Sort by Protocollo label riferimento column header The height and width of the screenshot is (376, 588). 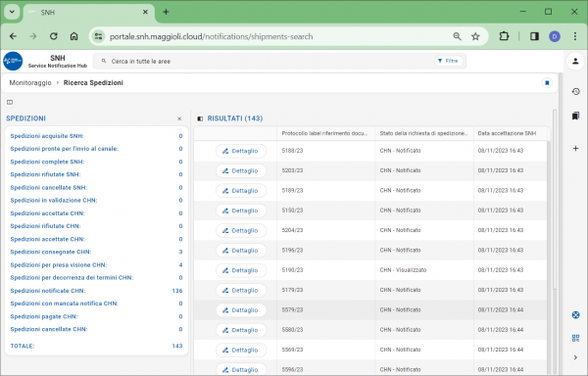(324, 133)
